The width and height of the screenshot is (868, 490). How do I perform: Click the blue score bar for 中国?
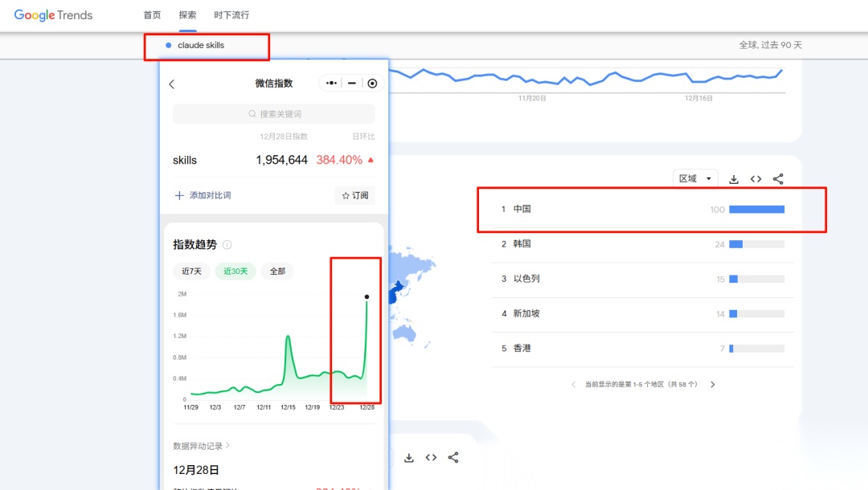pos(757,209)
